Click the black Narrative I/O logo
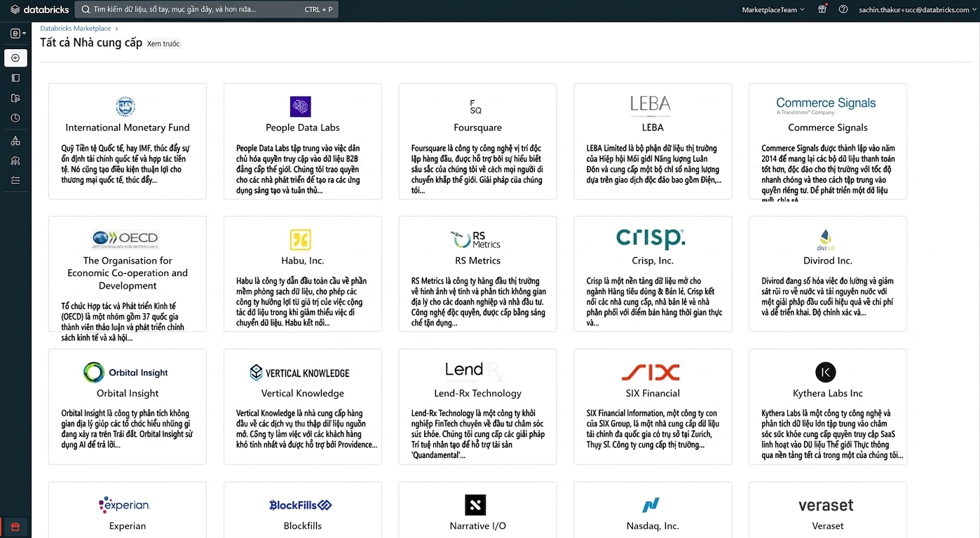980x538 pixels. coord(475,505)
